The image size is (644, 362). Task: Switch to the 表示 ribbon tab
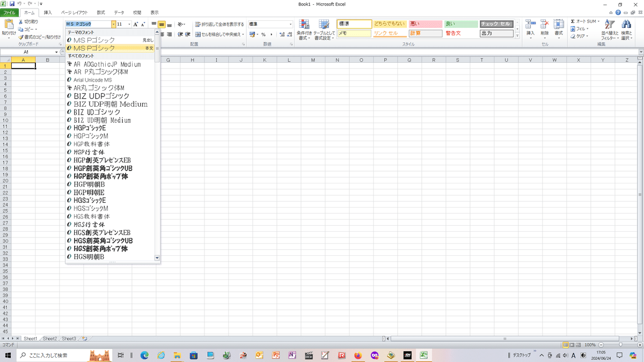coord(155,12)
